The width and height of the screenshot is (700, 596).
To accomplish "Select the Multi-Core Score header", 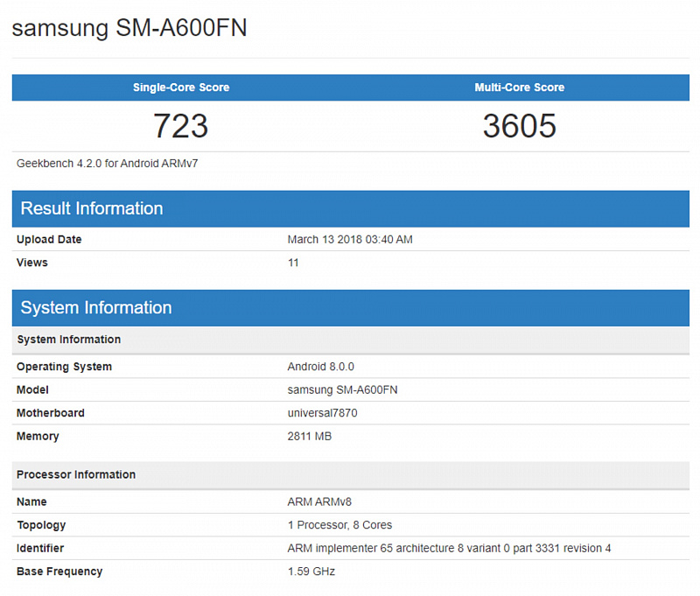I will 519,88.
